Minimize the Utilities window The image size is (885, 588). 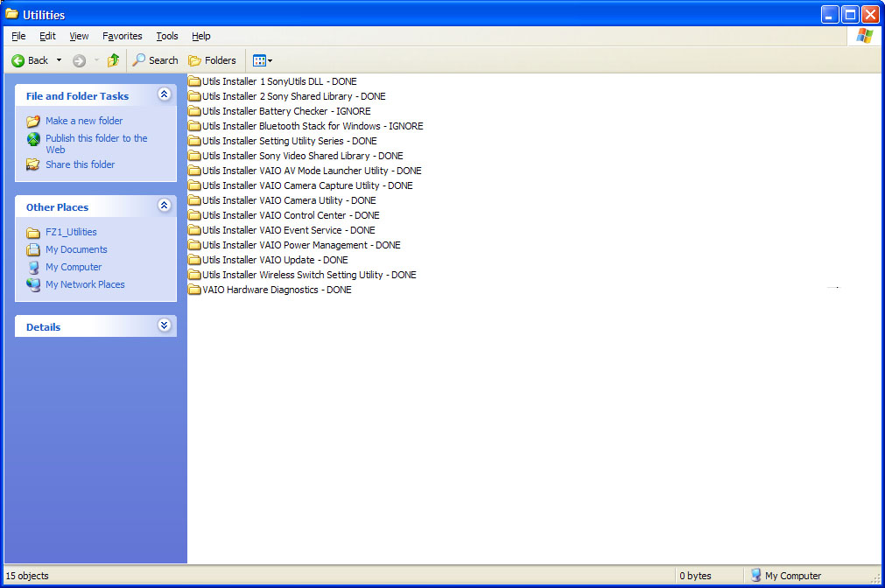pos(829,15)
